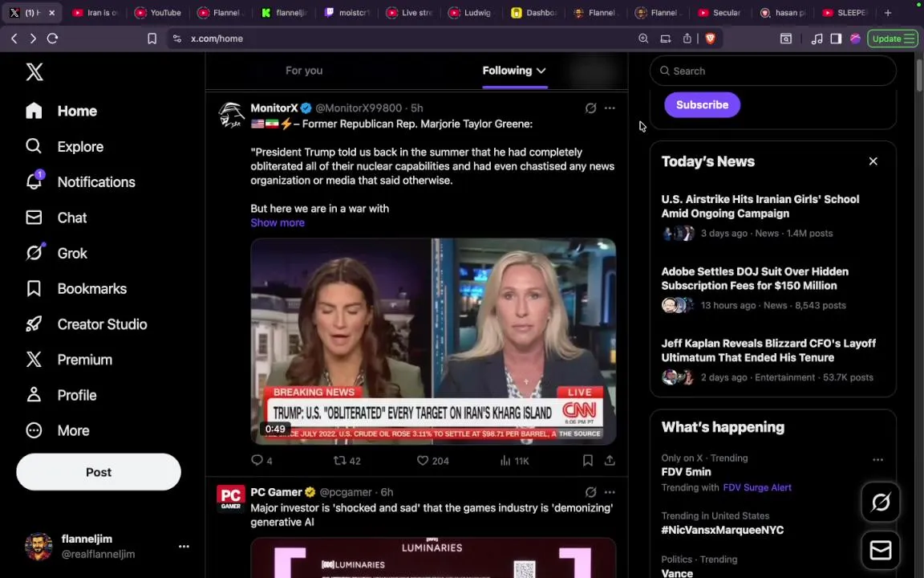This screenshot has width=924, height=578.
Task: Open a new browser tab
Action: [887, 12]
